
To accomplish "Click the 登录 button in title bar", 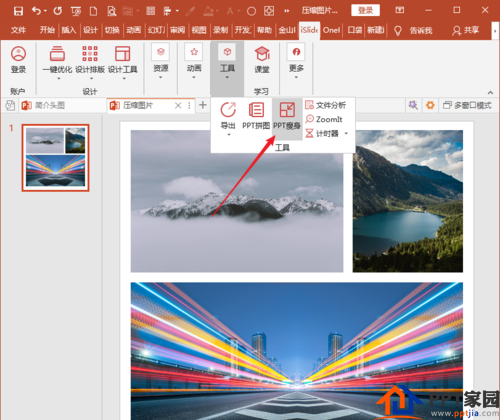I will pos(365,10).
